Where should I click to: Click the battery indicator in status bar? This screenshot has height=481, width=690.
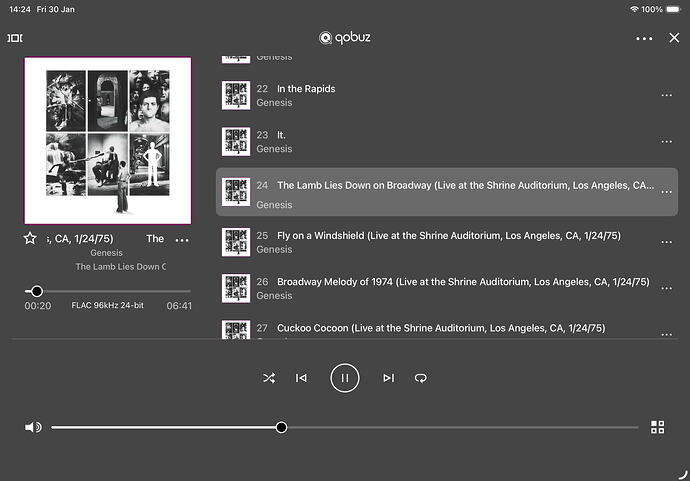pos(673,9)
